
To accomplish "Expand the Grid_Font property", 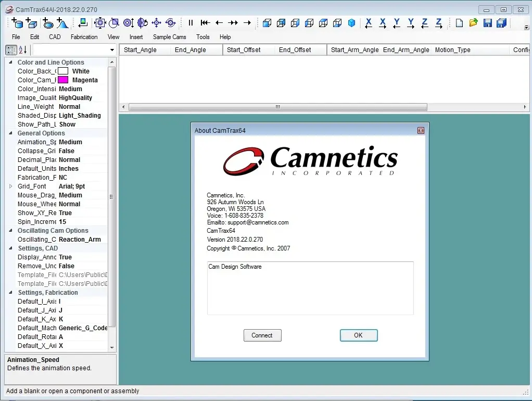I will pos(10,186).
